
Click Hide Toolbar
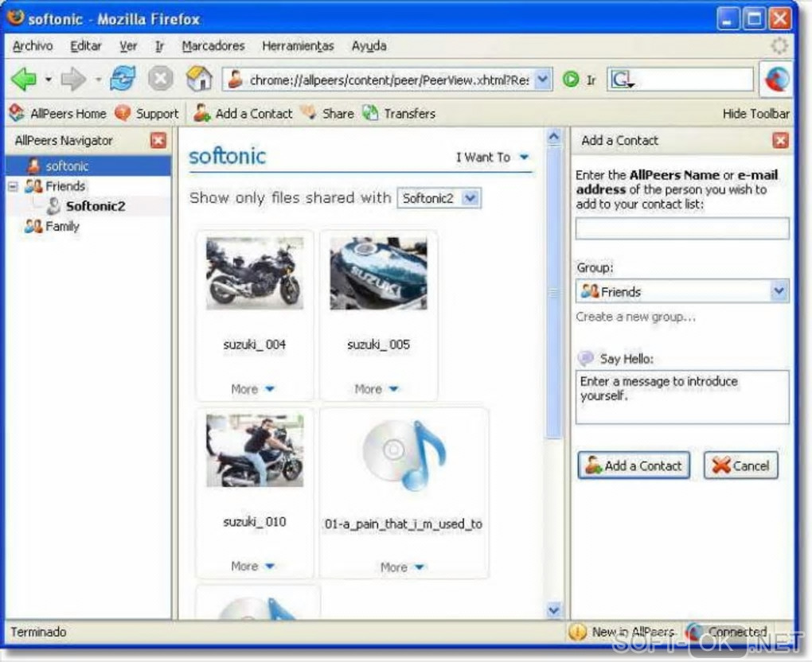[x=756, y=114]
